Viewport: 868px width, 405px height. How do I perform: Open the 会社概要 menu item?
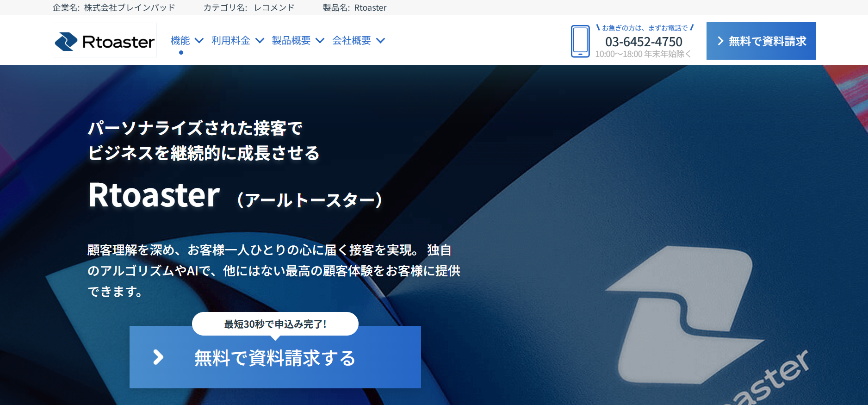[x=352, y=41]
